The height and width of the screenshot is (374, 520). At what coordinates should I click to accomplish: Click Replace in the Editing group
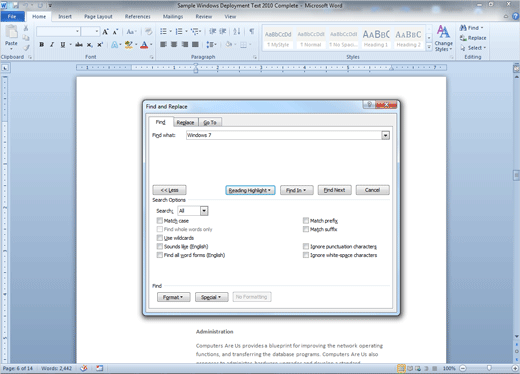[473, 38]
